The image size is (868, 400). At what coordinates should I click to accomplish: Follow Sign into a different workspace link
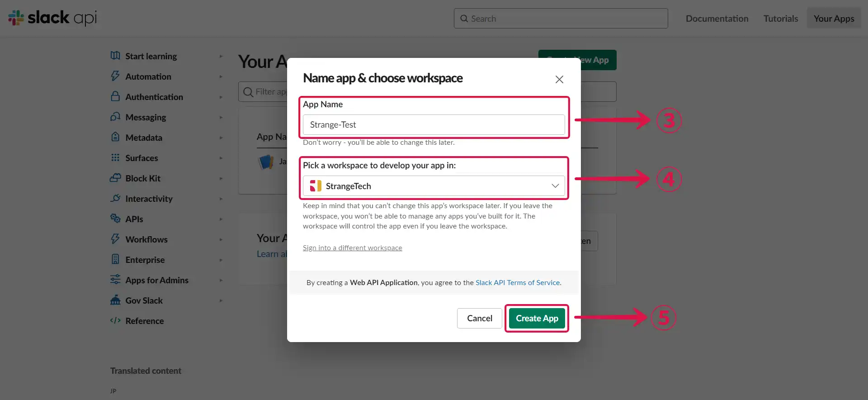(353, 248)
